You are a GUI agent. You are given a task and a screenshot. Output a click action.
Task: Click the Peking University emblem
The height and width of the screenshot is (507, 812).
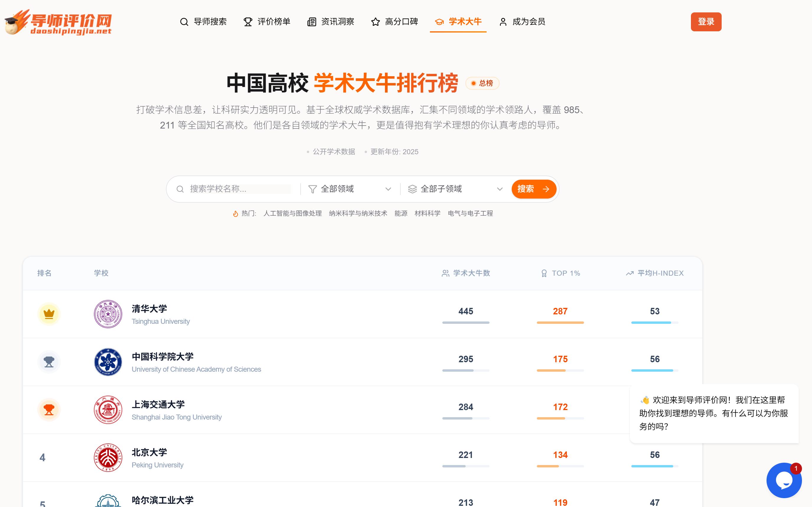(x=108, y=458)
